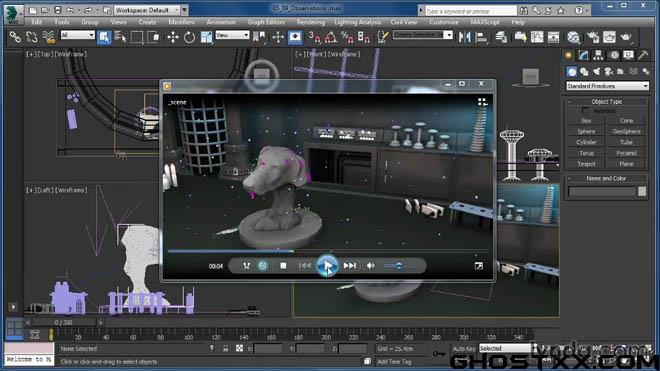Viewport: 660px width, 371px height.
Task: Open the Mirror tool in main toolbar
Action: (464, 37)
